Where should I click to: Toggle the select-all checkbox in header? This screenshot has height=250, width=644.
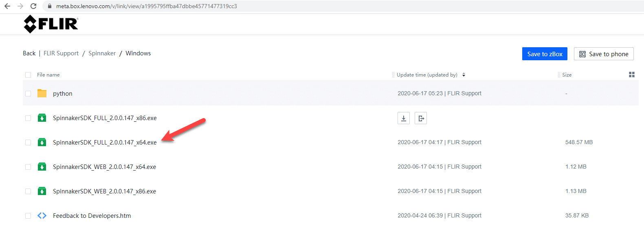click(x=28, y=75)
